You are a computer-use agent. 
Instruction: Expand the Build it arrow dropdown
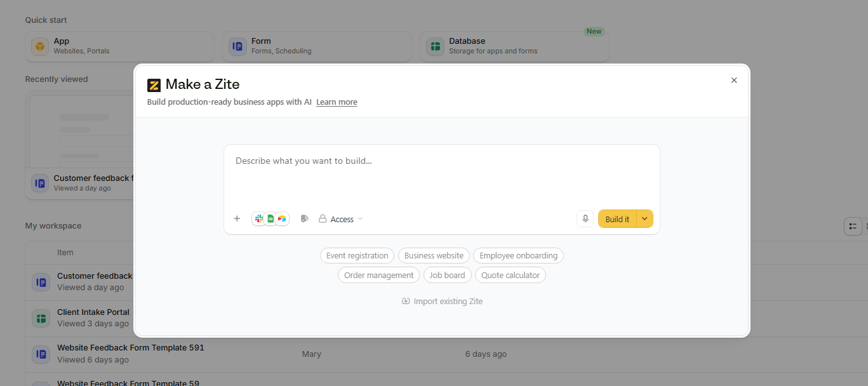coord(644,218)
